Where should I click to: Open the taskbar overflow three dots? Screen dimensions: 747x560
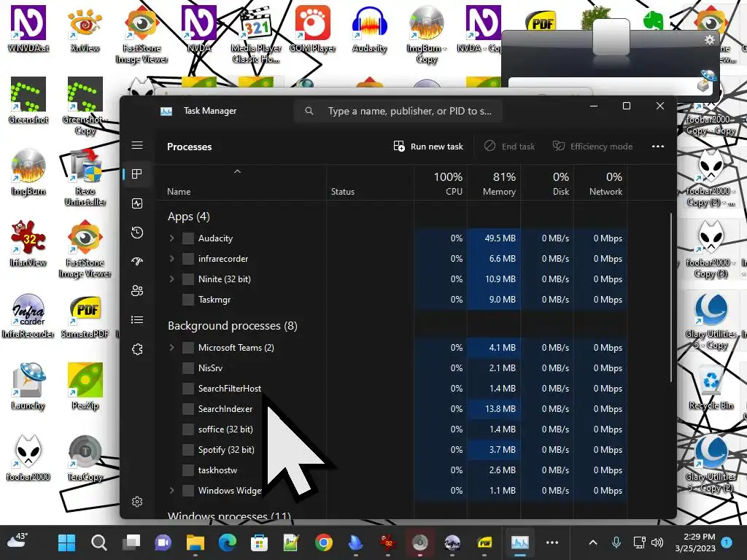coord(552,542)
